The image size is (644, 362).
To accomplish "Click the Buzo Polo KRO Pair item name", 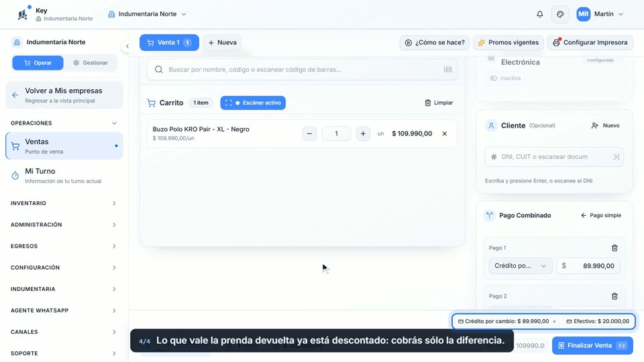I will pyautogui.click(x=201, y=129).
